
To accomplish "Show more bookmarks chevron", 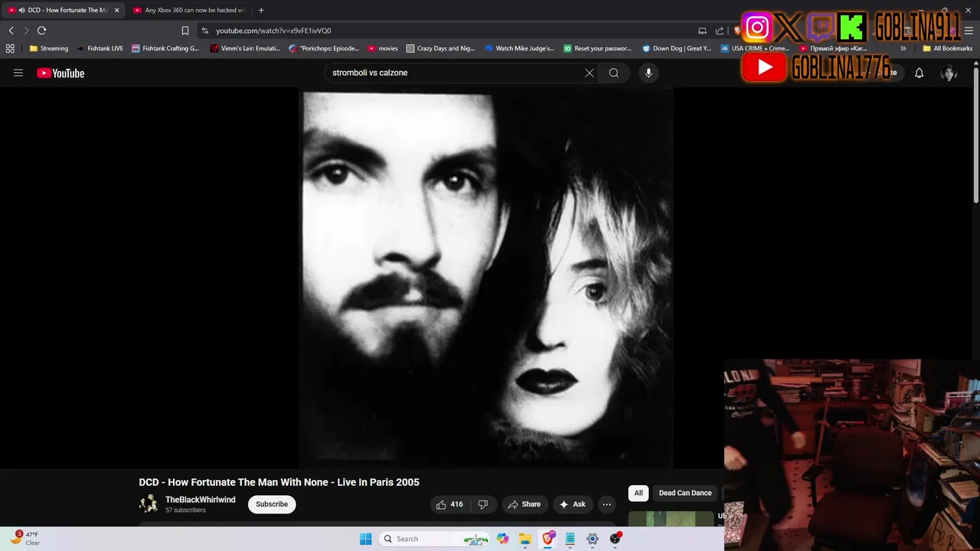I will tap(903, 48).
